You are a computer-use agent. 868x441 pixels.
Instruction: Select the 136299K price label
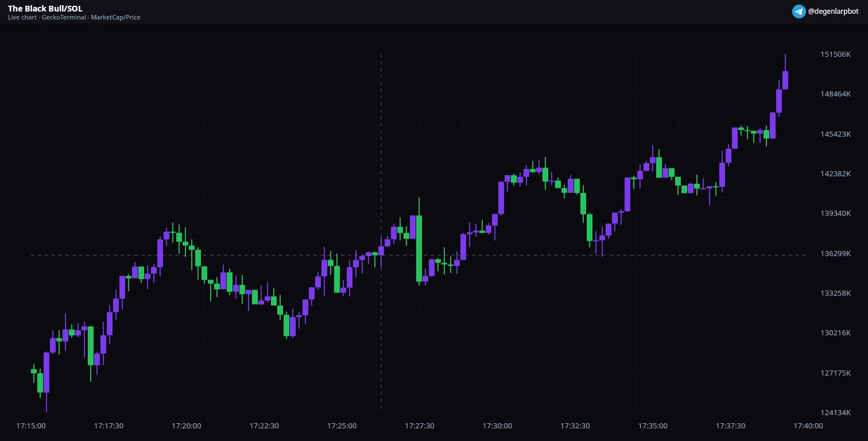(x=835, y=253)
